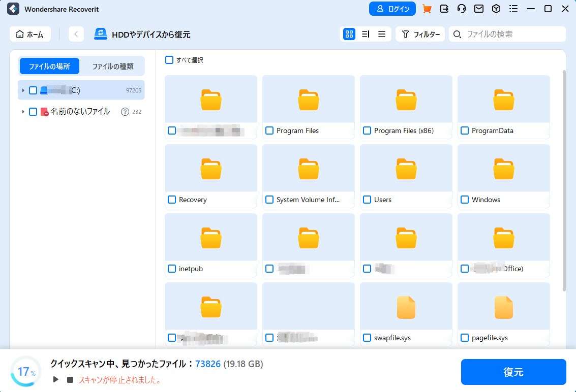Viewport: 576px width, 392px height.
Task: Click the export/sign-out icon in title bar
Action: pyautogui.click(x=444, y=9)
